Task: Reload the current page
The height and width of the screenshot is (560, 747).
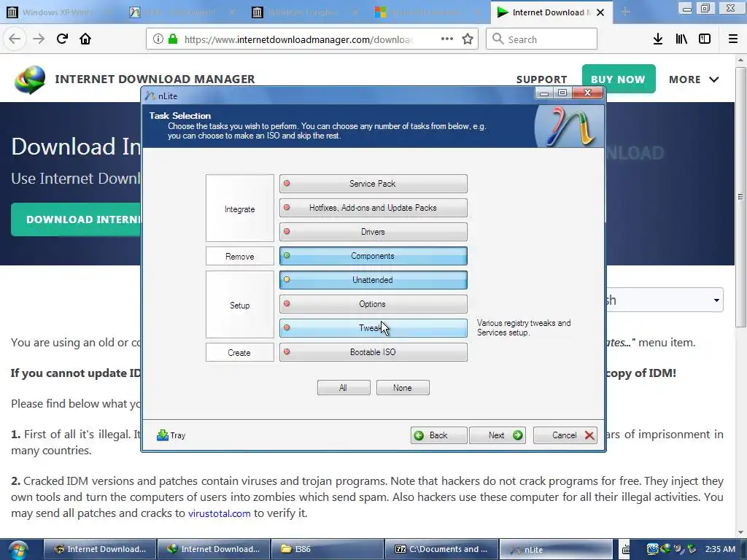Action: (x=62, y=39)
